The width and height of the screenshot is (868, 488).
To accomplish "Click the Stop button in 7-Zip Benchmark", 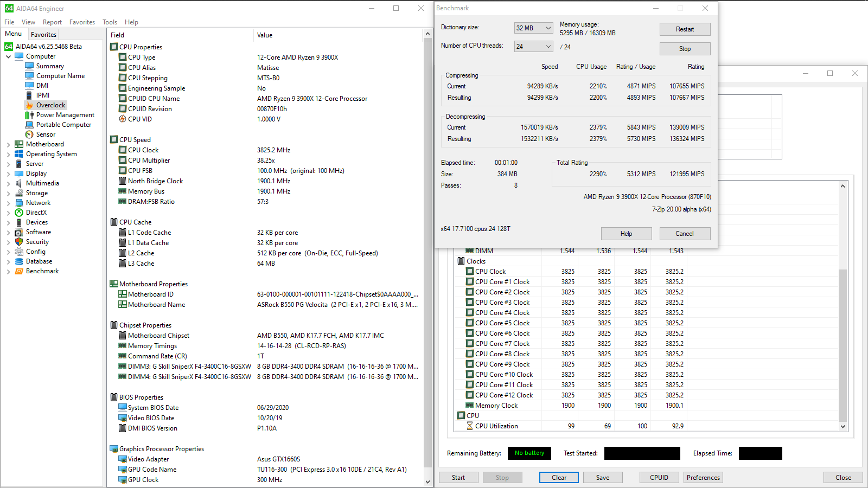I will click(685, 49).
